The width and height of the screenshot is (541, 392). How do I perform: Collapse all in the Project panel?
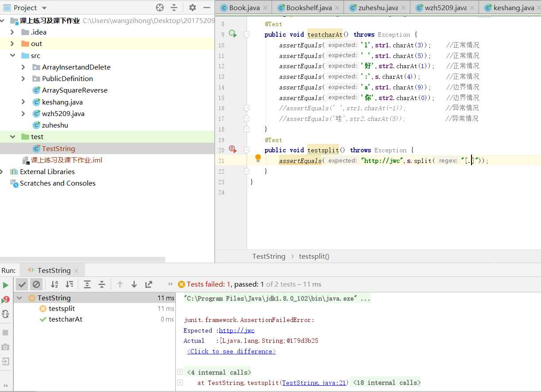click(174, 8)
